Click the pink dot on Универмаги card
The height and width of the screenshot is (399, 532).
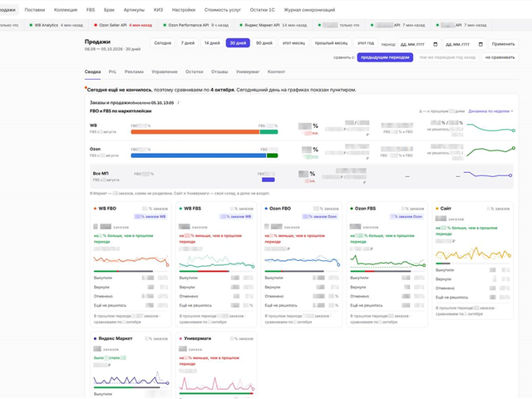coord(180,338)
